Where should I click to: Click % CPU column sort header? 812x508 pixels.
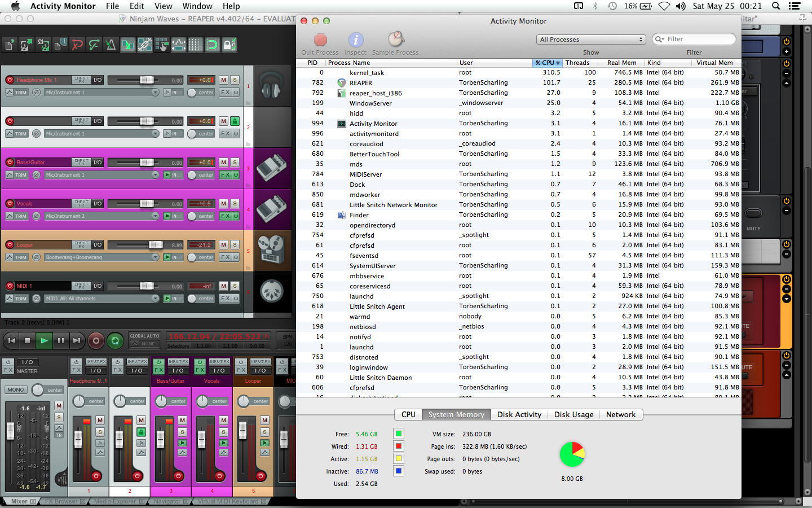(548, 63)
